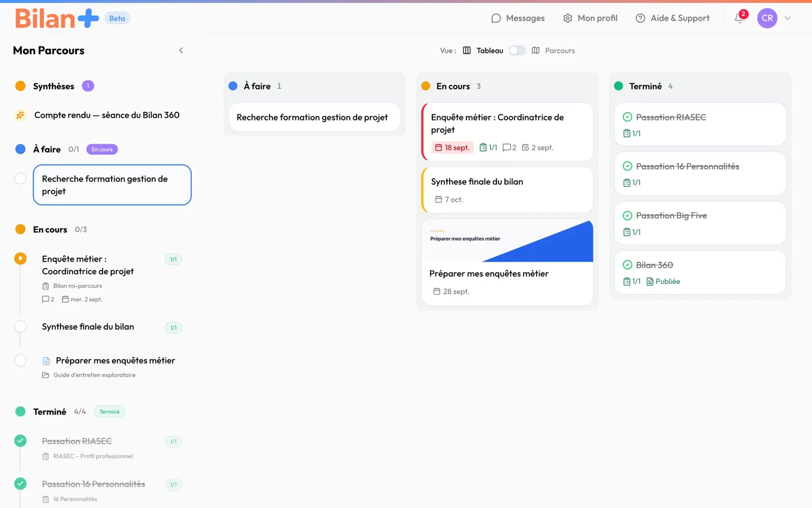
Task: Open Compte rendu — séance du Bilan 360
Action: pyautogui.click(x=107, y=115)
